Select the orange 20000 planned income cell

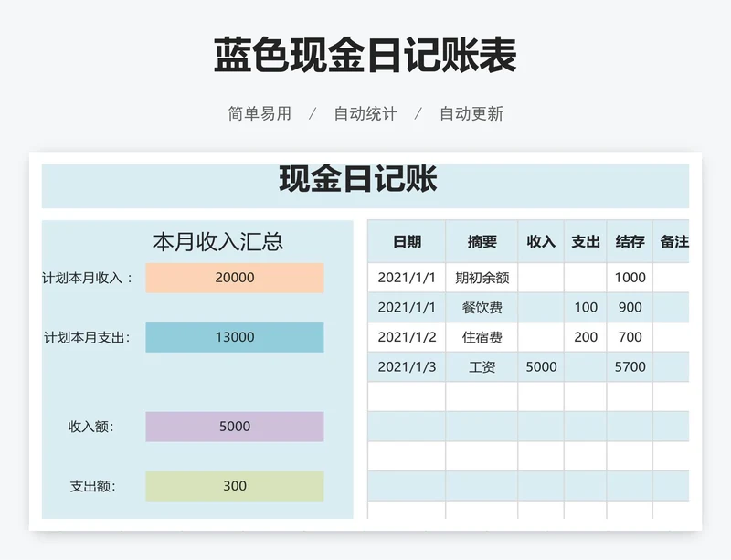click(x=234, y=278)
